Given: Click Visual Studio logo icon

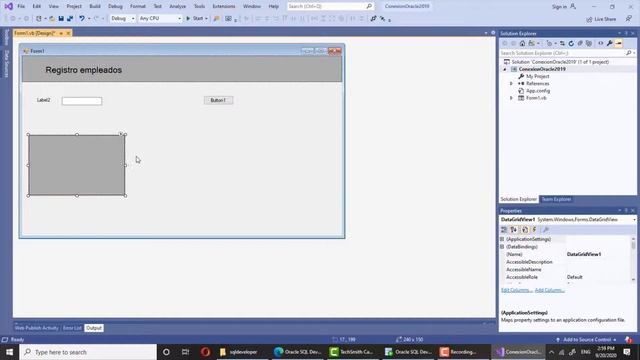Looking at the screenshot, I should tap(8, 7).
